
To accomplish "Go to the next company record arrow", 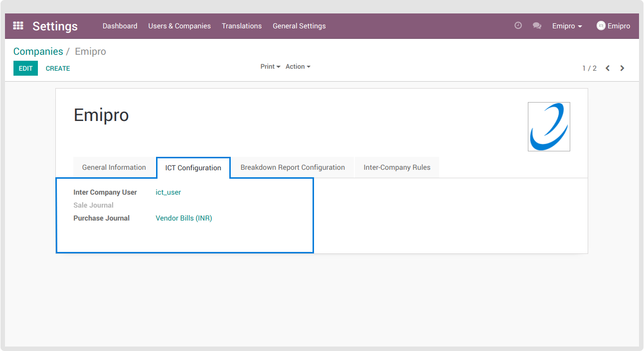I will 622,68.
